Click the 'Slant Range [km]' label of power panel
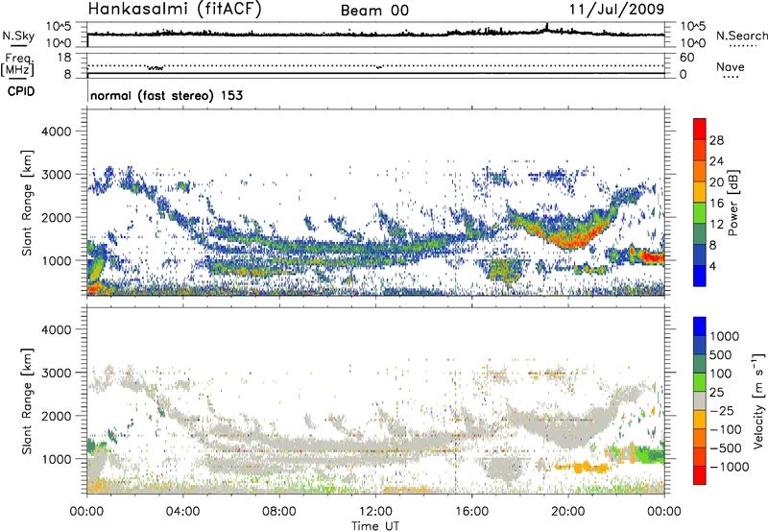Image resolution: width=768 pixels, height=532 pixels. point(27,203)
